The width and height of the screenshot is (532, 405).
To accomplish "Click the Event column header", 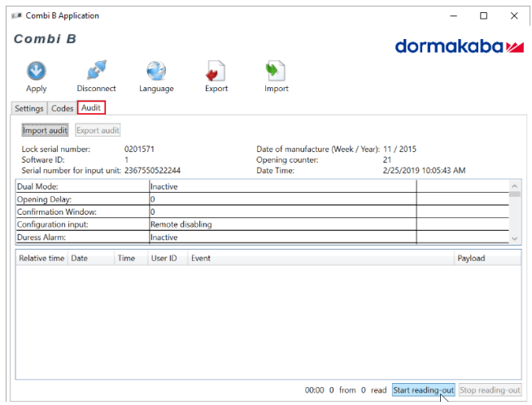I will click(201, 258).
